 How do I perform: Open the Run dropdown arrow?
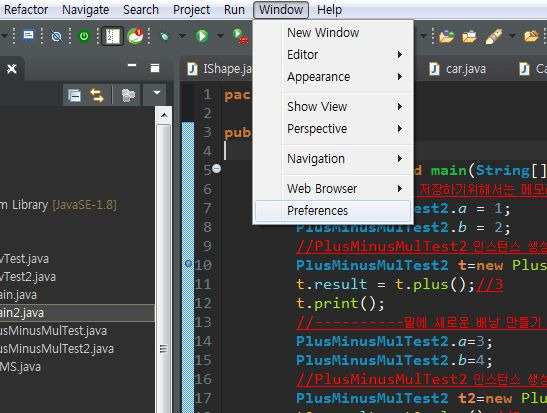point(220,36)
